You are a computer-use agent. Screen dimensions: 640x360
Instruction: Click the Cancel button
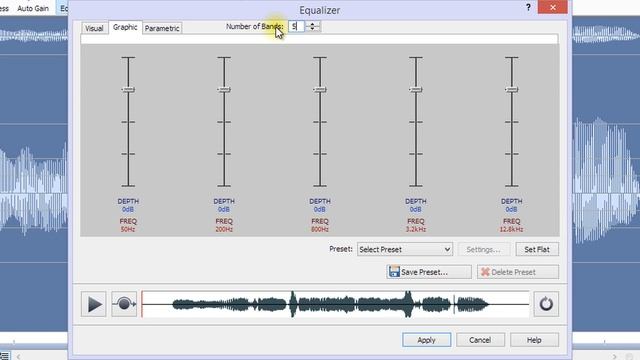pyautogui.click(x=480, y=340)
